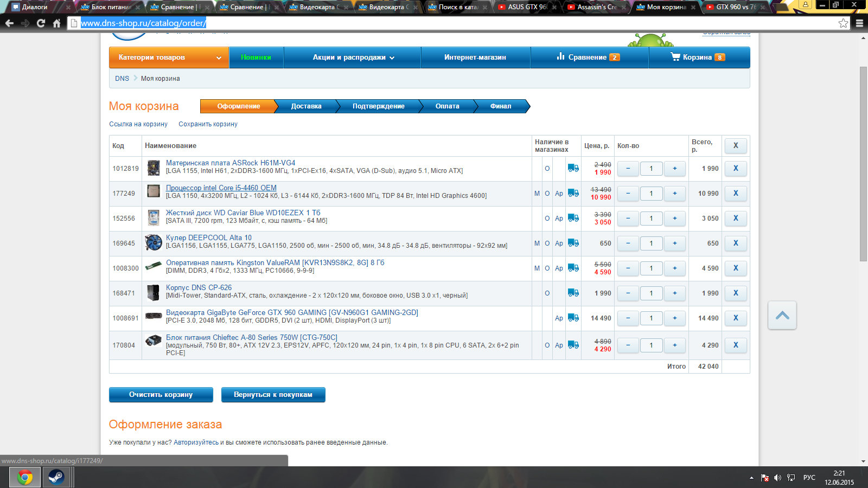The width and height of the screenshot is (868, 488).
Task: Go back with browser back arrow
Action: [x=9, y=23]
